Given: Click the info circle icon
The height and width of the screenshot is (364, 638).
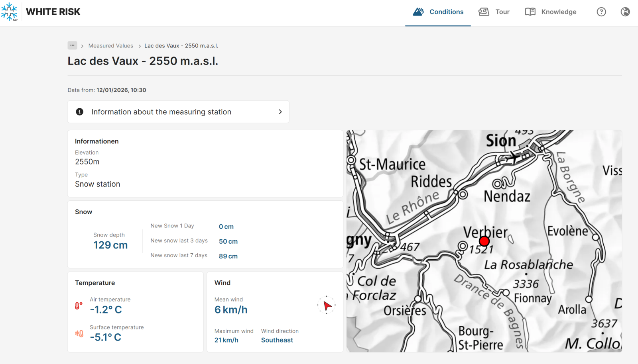Looking at the screenshot, I should point(80,112).
